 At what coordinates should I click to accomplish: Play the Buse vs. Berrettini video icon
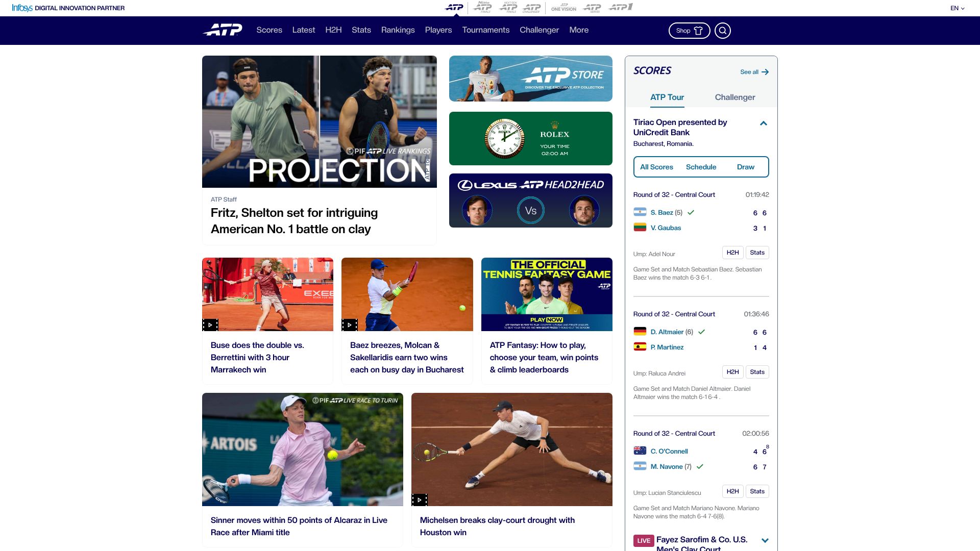point(210,325)
